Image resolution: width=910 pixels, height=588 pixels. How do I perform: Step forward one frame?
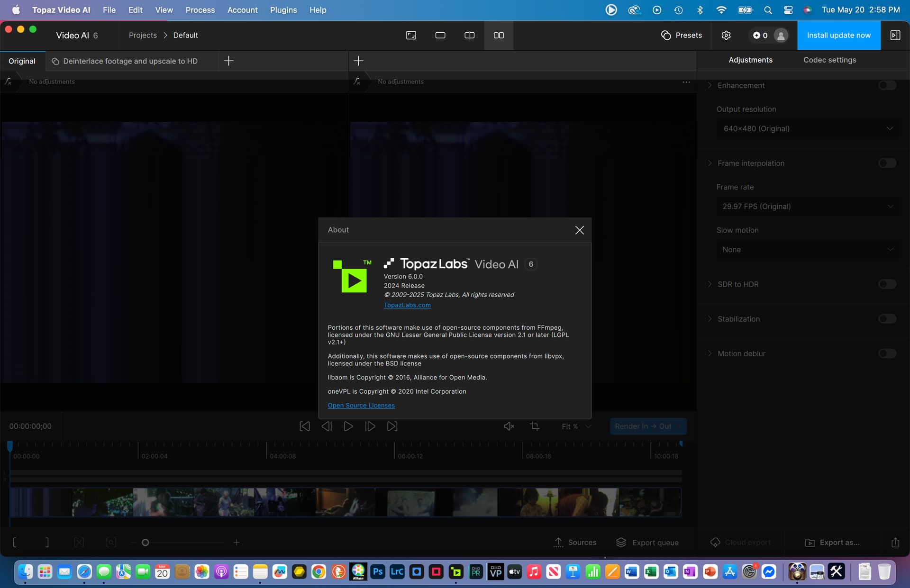click(x=370, y=426)
